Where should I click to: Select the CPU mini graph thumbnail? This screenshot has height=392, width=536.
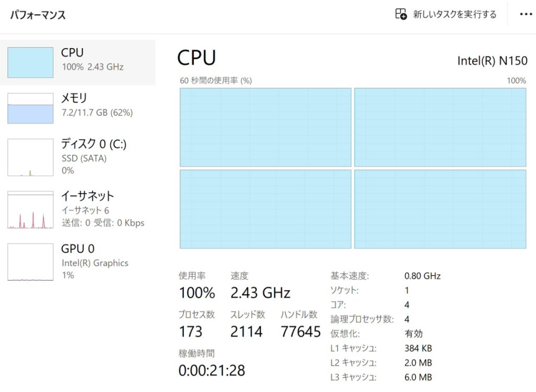tap(30, 62)
